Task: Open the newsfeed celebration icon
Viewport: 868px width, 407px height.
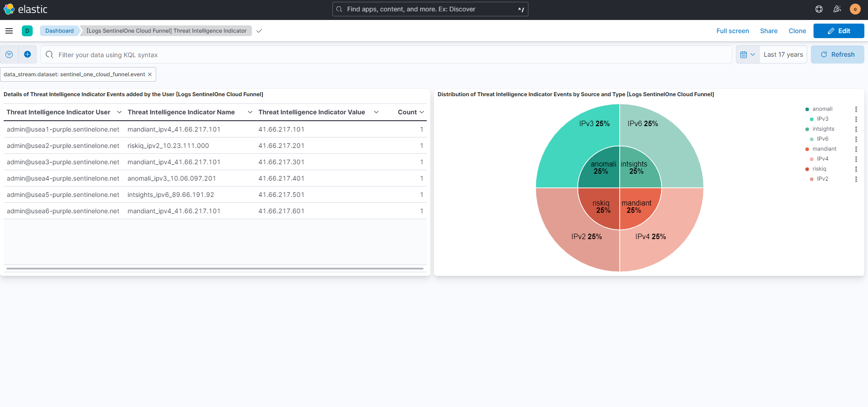Action: pos(837,9)
